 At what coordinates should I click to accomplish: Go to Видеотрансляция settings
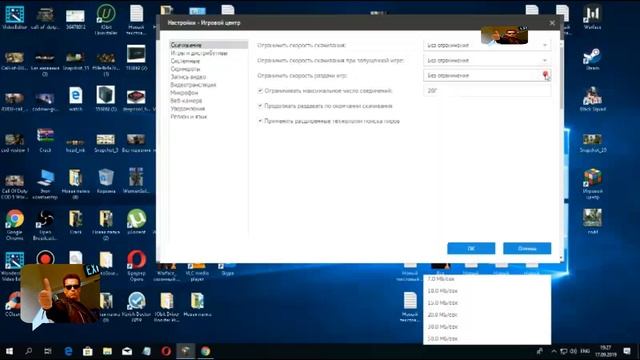[x=193, y=85]
